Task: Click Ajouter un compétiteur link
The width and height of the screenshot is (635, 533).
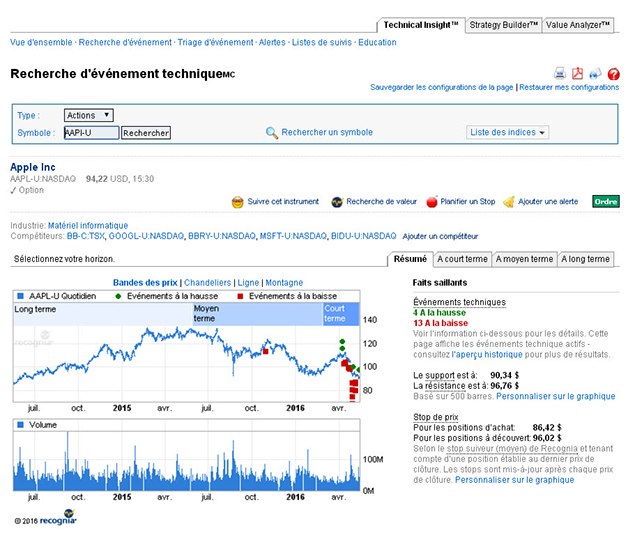Action: pos(440,237)
